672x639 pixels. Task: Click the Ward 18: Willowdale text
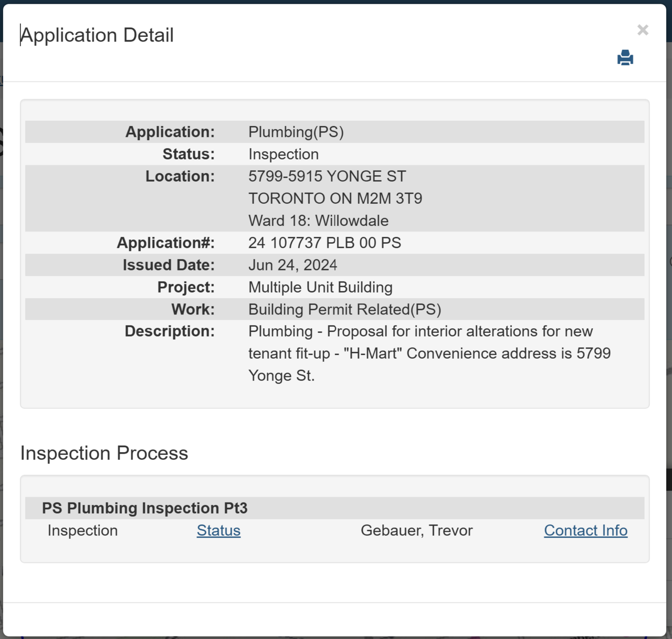pos(318,221)
